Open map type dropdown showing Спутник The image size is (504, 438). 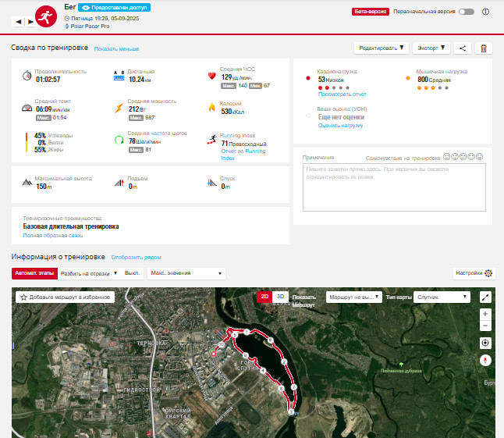pyautogui.click(x=442, y=297)
